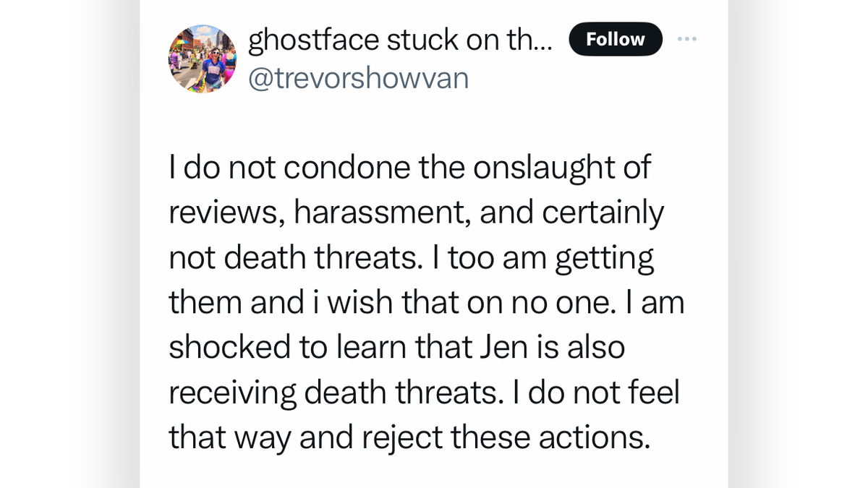This screenshot has height=488, width=868.
Task: Click the tweet line 'I do not condone the onslaught of'
Action: [410, 168]
